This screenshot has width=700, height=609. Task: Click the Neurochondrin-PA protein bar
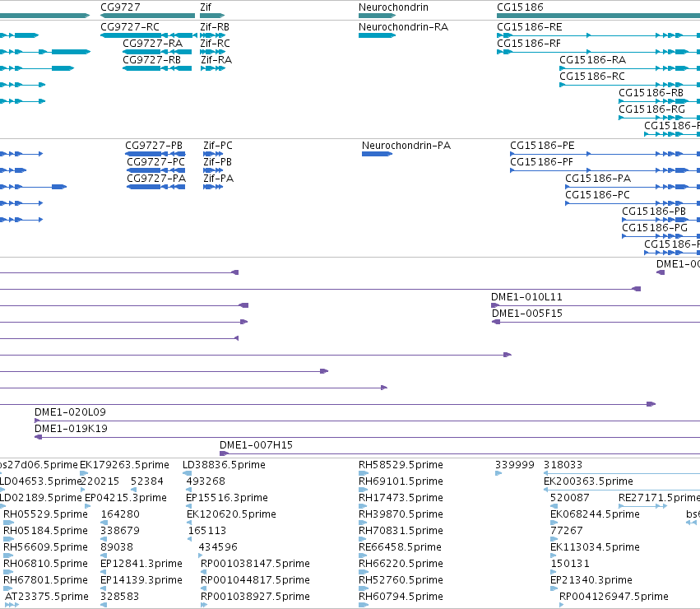coord(377,154)
